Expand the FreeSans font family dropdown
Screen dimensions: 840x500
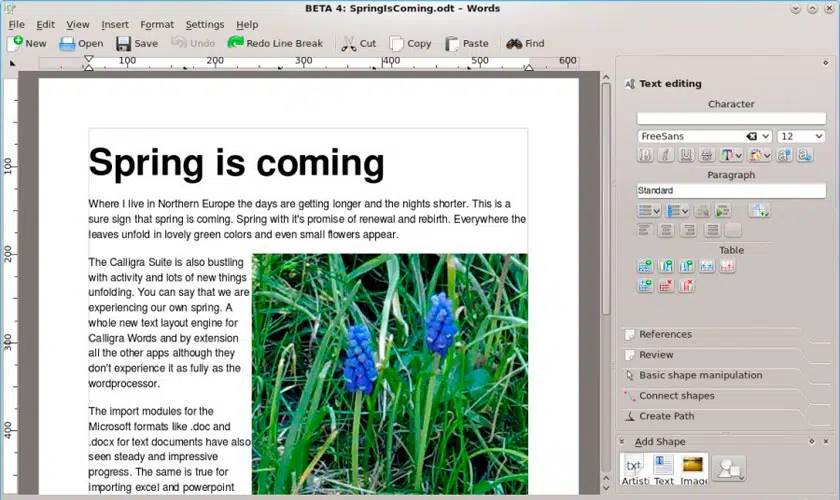pos(766,137)
